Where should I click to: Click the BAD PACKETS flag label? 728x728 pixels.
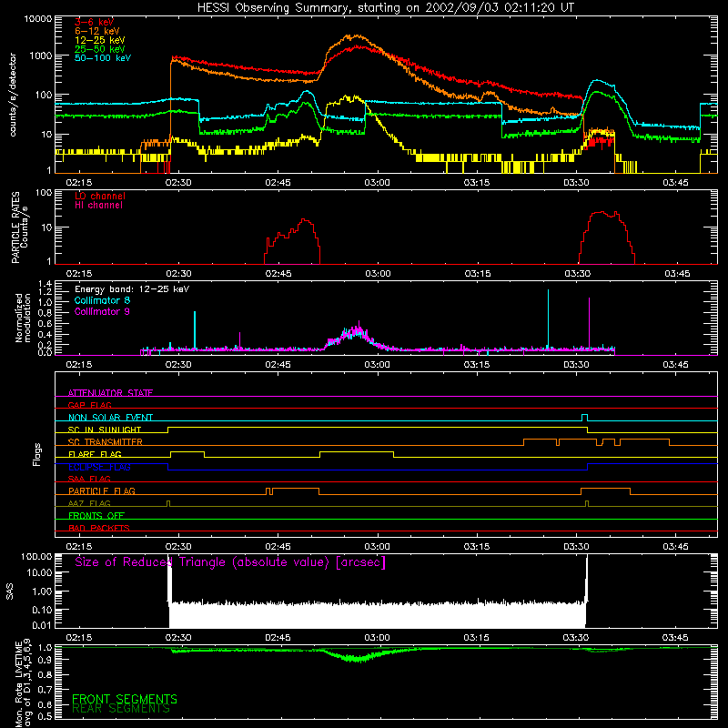pos(99,528)
